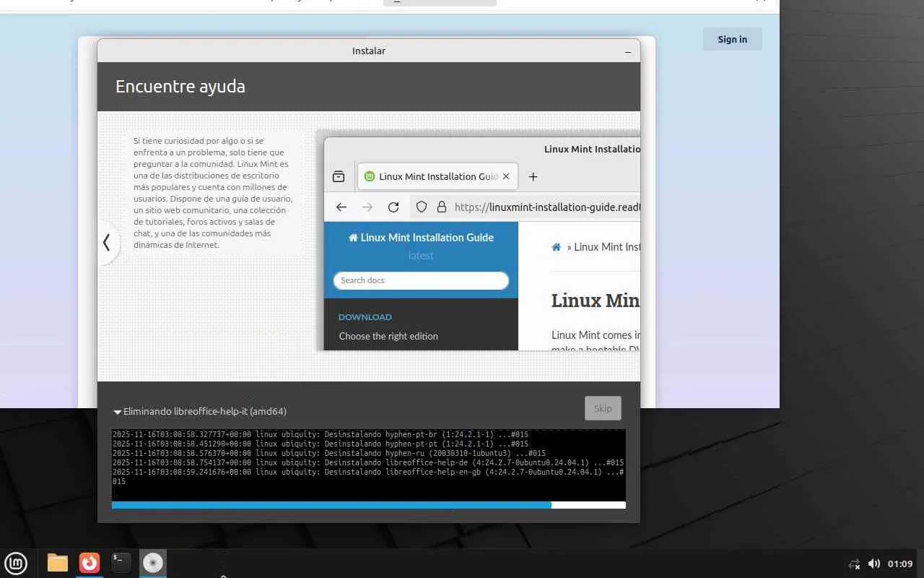The image size is (924, 578).
Task: Click the reload icon in the slideshow browser
Action: pyautogui.click(x=393, y=207)
